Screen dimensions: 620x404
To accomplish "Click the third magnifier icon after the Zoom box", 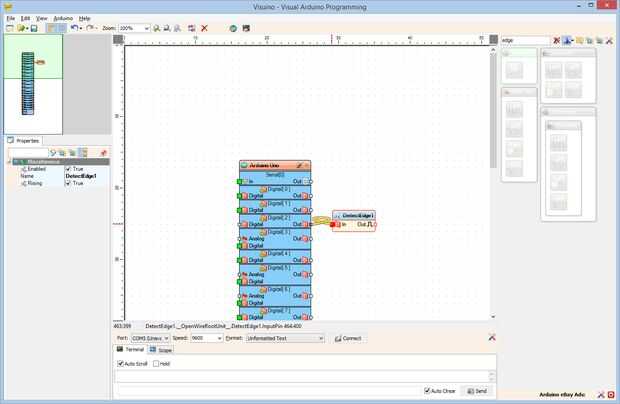I will 178,28.
